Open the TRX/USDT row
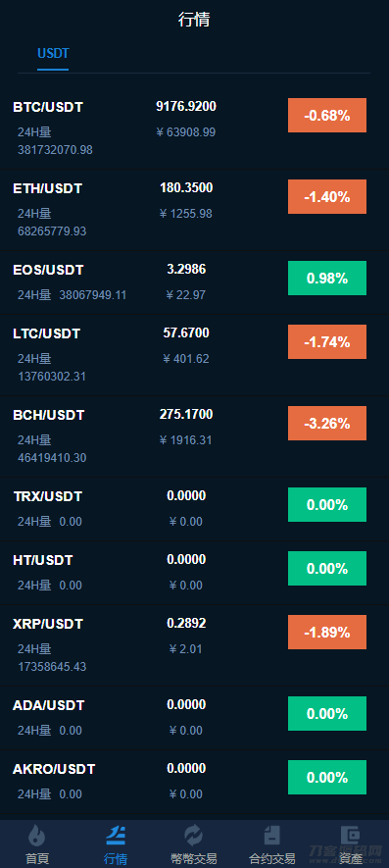The image size is (389, 868). click(x=194, y=508)
